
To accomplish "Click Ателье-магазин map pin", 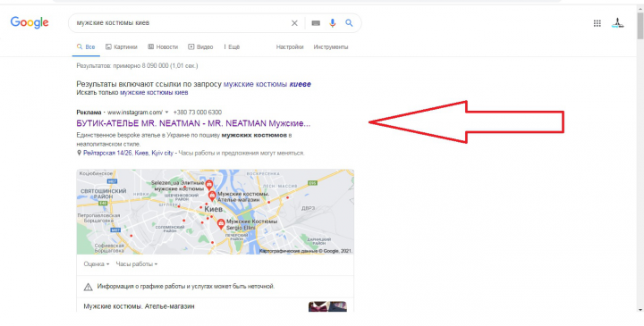I will coord(212,196).
